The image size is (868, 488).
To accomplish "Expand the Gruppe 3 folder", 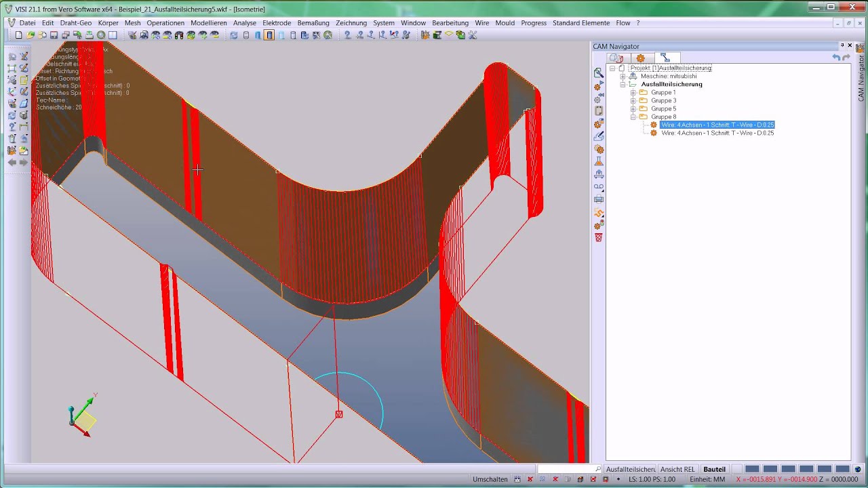I will pos(633,101).
